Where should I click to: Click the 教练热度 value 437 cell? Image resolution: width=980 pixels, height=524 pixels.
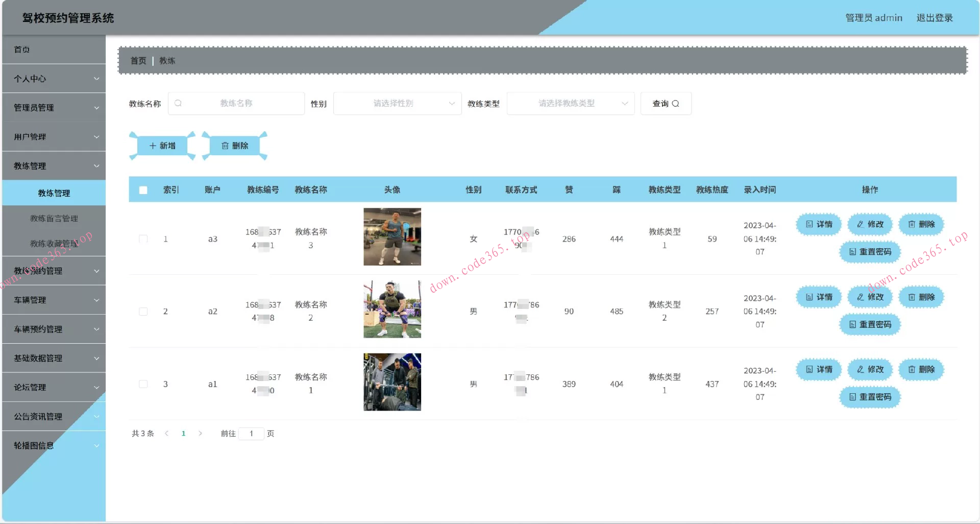coord(712,384)
